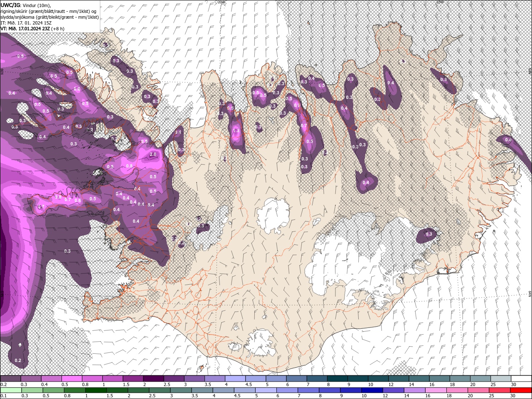Click the bright red swatch in rain scale
This screenshot has height=399, width=532.
(521, 390)
